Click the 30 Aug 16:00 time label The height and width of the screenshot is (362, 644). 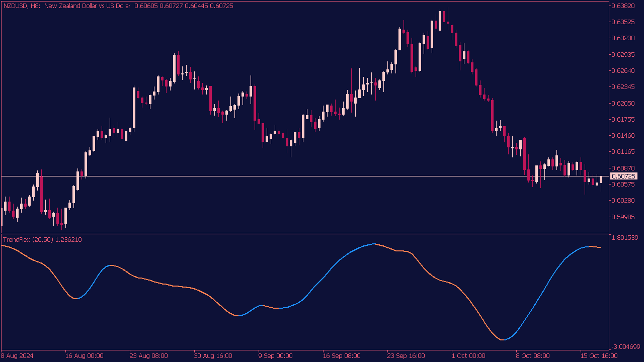(213, 356)
